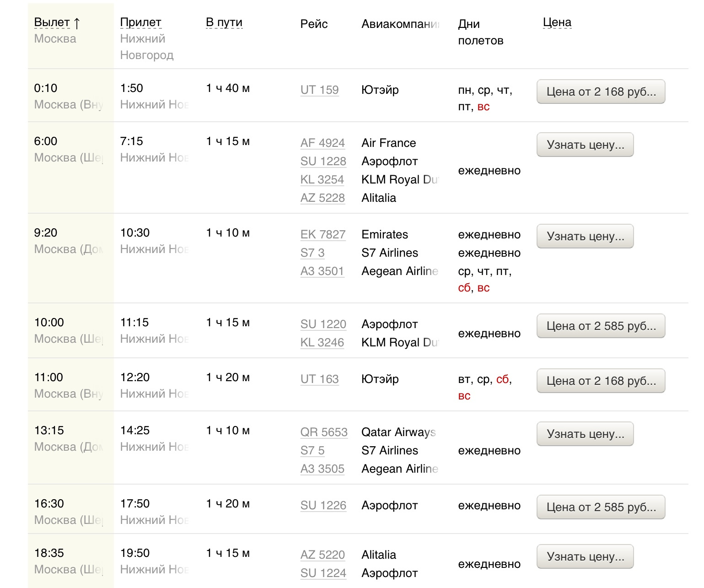704x588 pixels.
Task: Sort by price column header
Action: (x=557, y=22)
